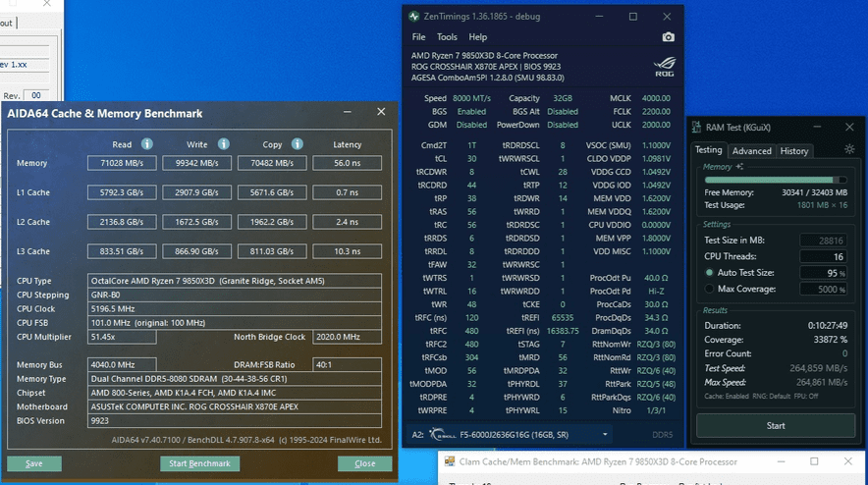Click the ROG logo in ZenTimings
Screen dimensions: 868x485
665,67
